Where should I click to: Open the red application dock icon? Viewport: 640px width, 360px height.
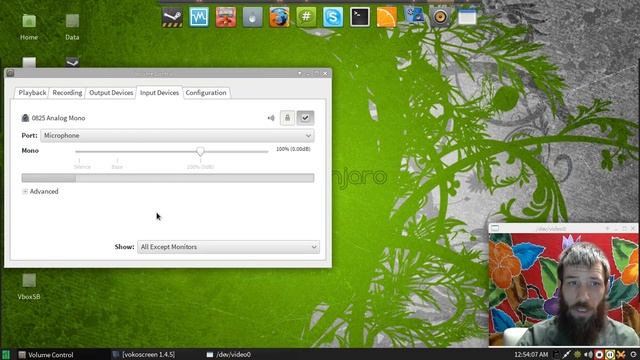click(226, 17)
